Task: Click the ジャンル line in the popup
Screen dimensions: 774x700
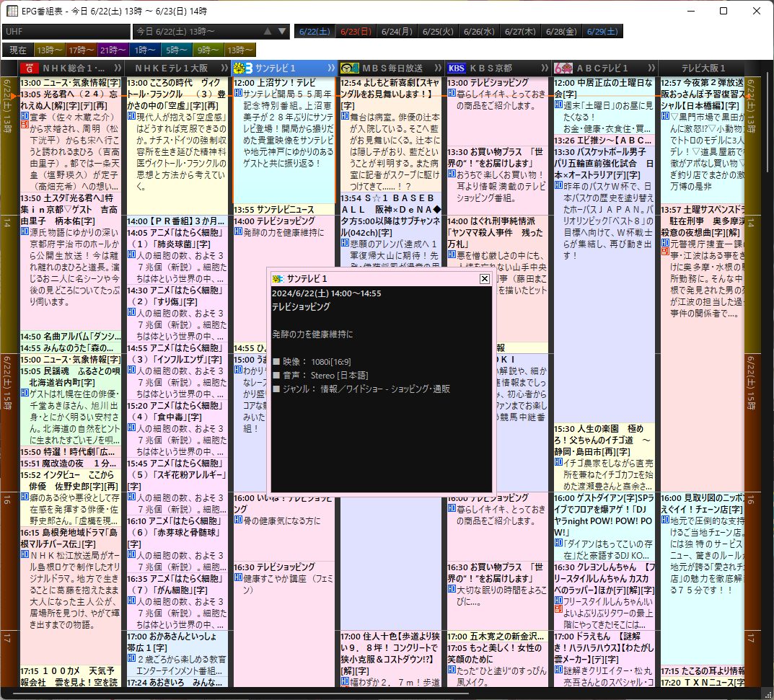Action: click(361, 389)
